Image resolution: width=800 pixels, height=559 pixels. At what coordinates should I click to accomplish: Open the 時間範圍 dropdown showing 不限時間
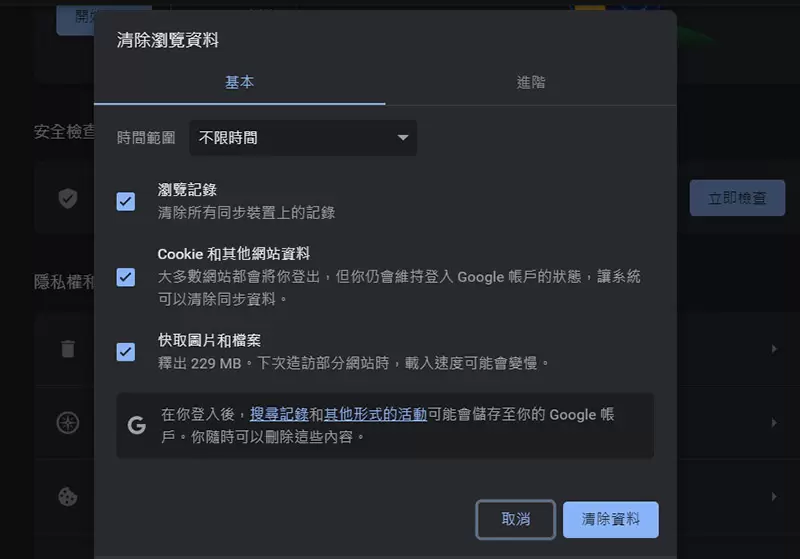point(303,138)
